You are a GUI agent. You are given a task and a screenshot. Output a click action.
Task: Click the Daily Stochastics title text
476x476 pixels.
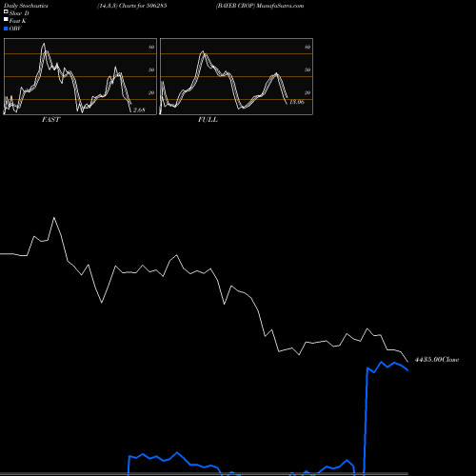point(26,6)
